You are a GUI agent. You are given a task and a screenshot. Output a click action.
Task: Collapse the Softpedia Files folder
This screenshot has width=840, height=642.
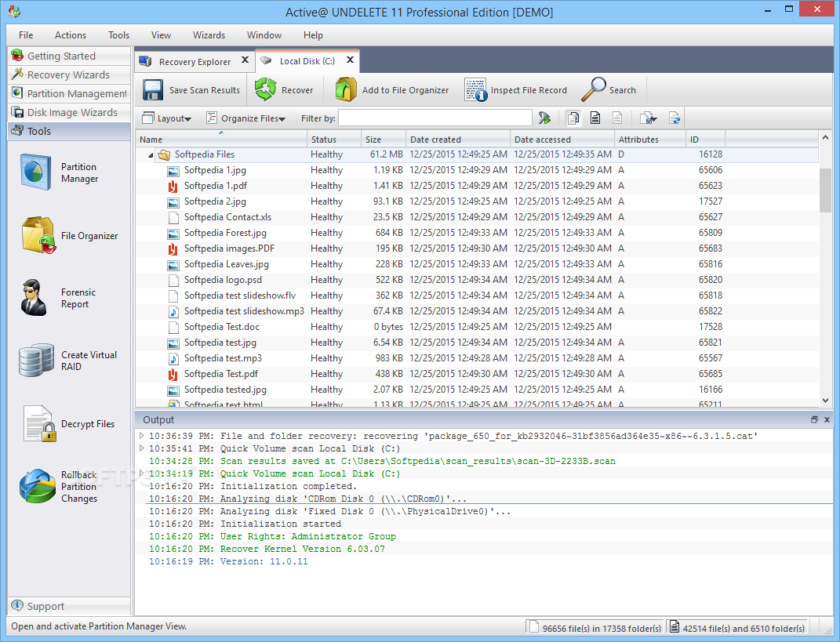pos(151,154)
